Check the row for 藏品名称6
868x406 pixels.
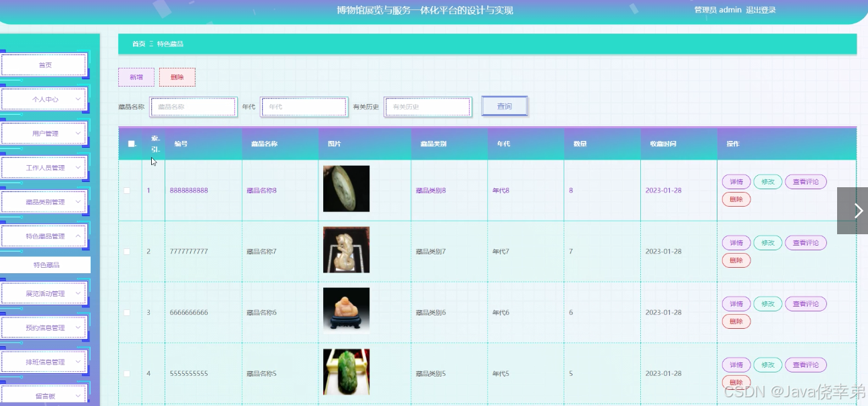(127, 313)
